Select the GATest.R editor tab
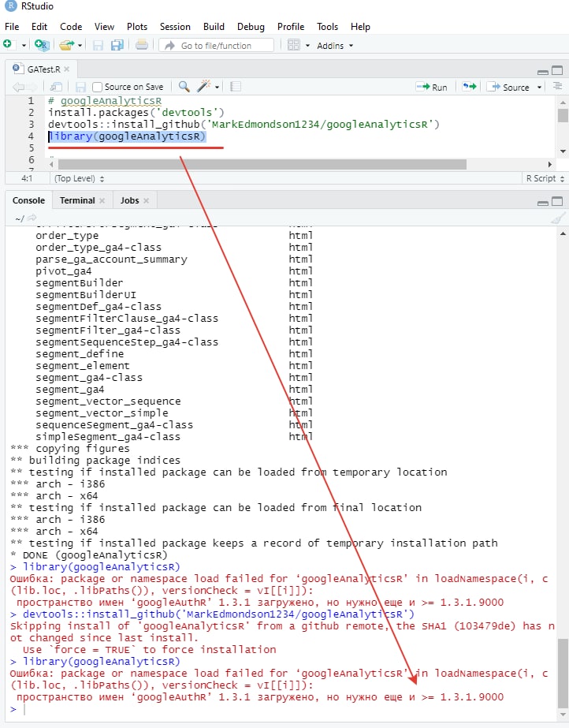Screen dimensions: 569x728 (x=40, y=69)
